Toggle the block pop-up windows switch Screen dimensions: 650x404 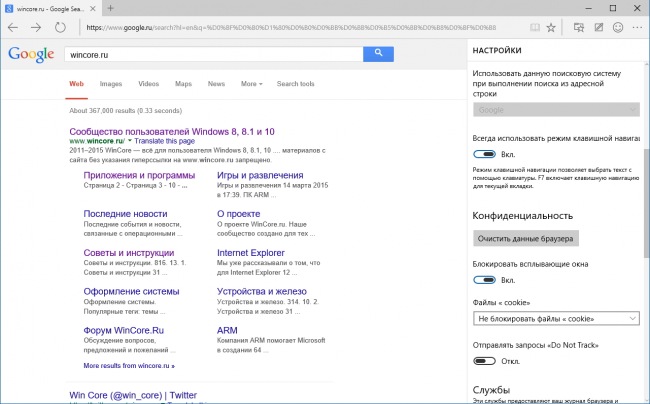pos(484,280)
